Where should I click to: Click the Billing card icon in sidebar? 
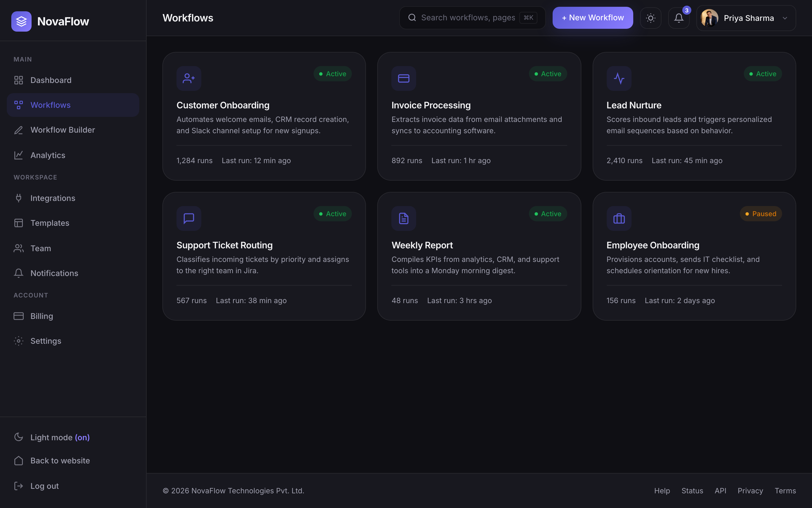pos(18,316)
